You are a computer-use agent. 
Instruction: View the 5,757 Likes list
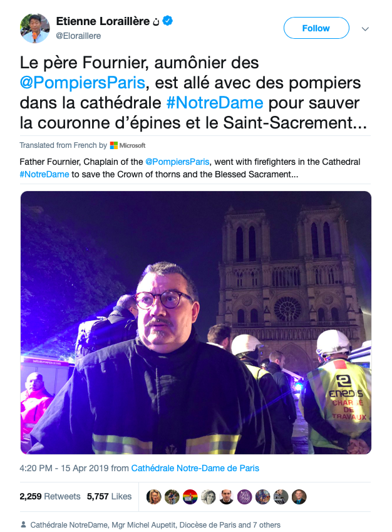click(x=109, y=496)
